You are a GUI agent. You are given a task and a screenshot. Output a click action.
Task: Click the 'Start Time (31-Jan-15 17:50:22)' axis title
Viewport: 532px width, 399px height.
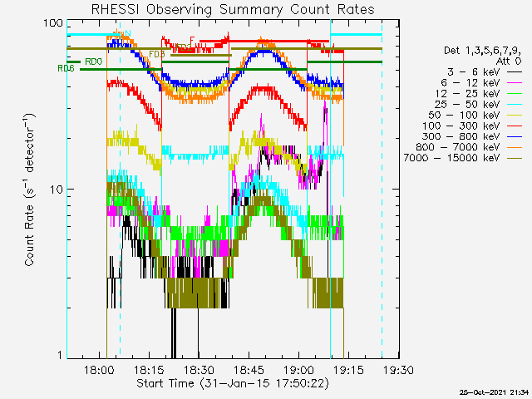pyautogui.click(x=233, y=384)
